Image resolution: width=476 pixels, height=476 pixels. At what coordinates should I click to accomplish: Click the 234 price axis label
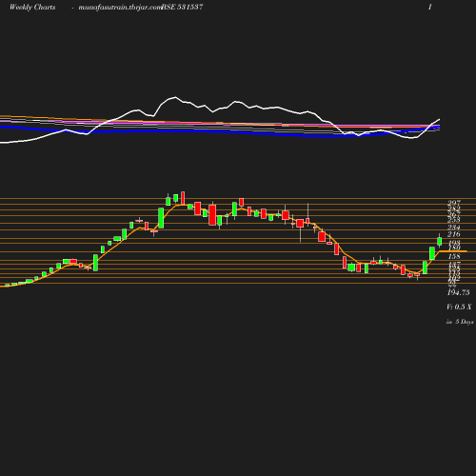click(454, 228)
